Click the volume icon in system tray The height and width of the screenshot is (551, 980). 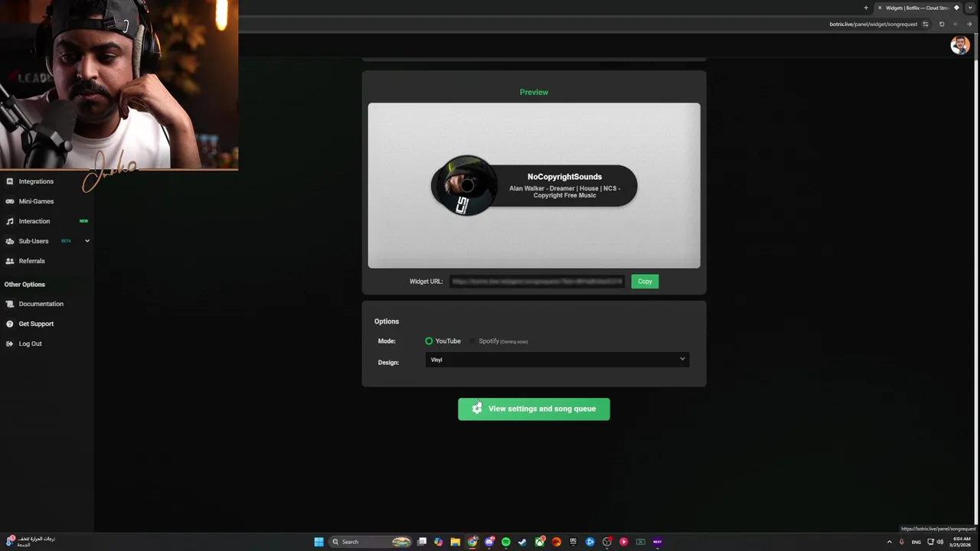[940, 542]
